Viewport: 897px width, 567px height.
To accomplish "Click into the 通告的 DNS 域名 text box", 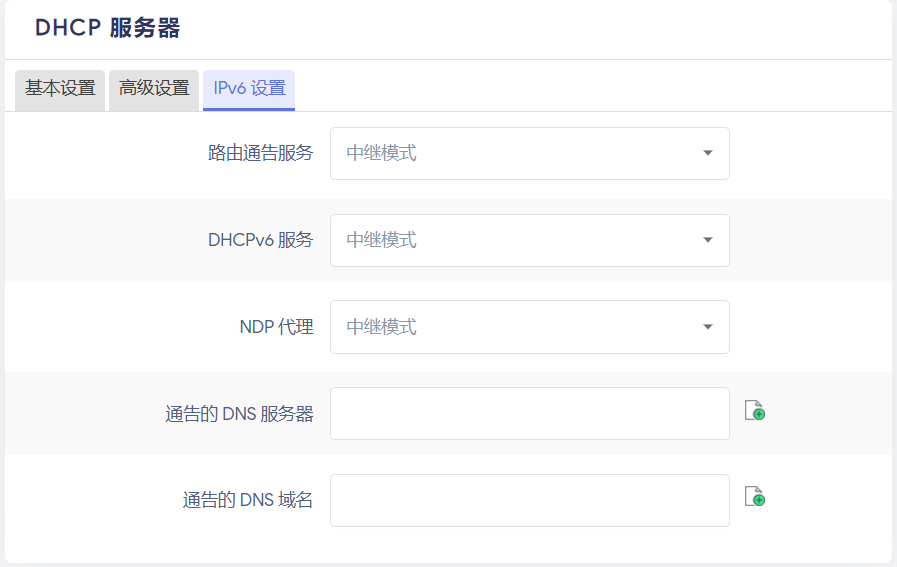I will coord(529,500).
